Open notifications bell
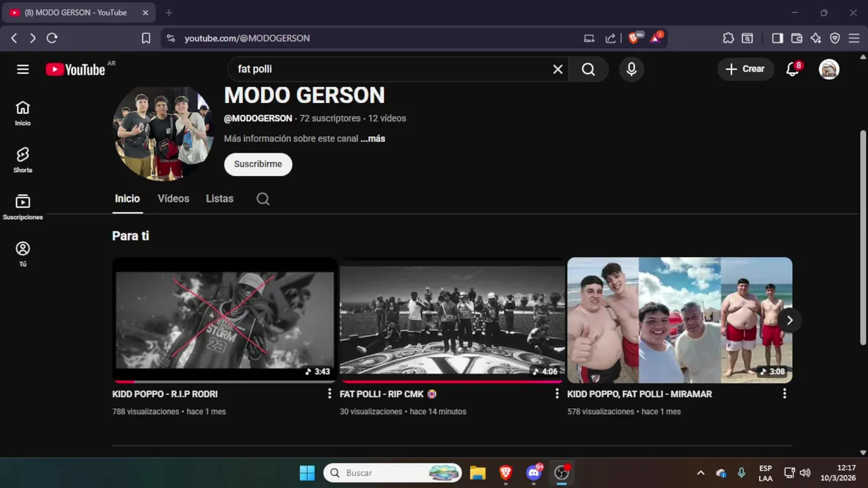Image resolution: width=868 pixels, height=488 pixels. click(792, 69)
